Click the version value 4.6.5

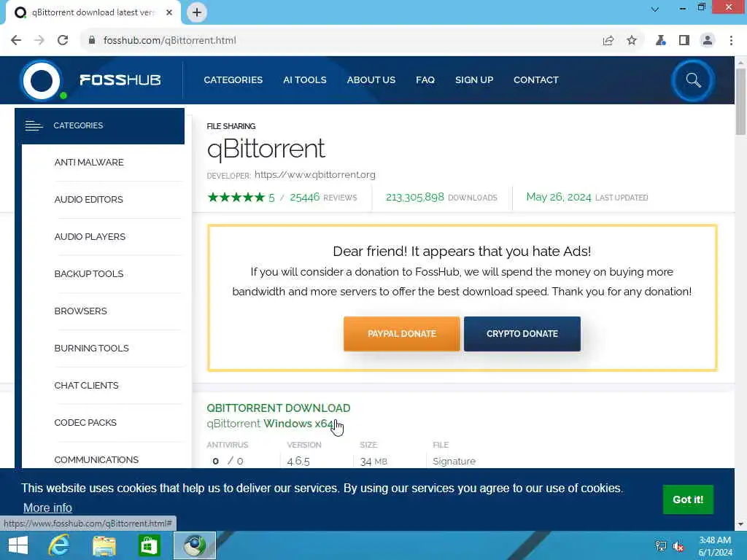click(x=298, y=461)
